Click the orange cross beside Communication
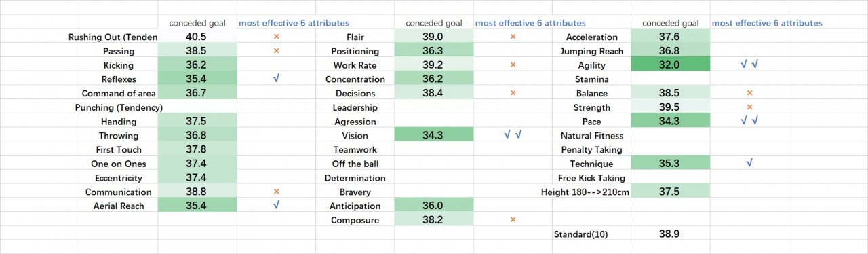Screen dimensions: 868x254 (276, 192)
